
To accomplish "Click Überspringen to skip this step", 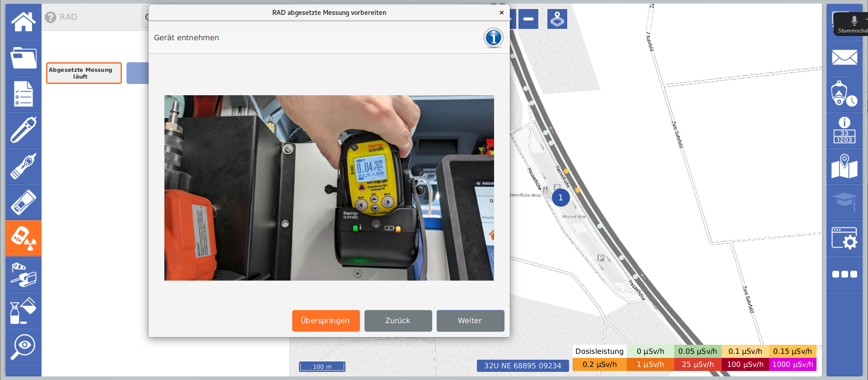I will [326, 321].
